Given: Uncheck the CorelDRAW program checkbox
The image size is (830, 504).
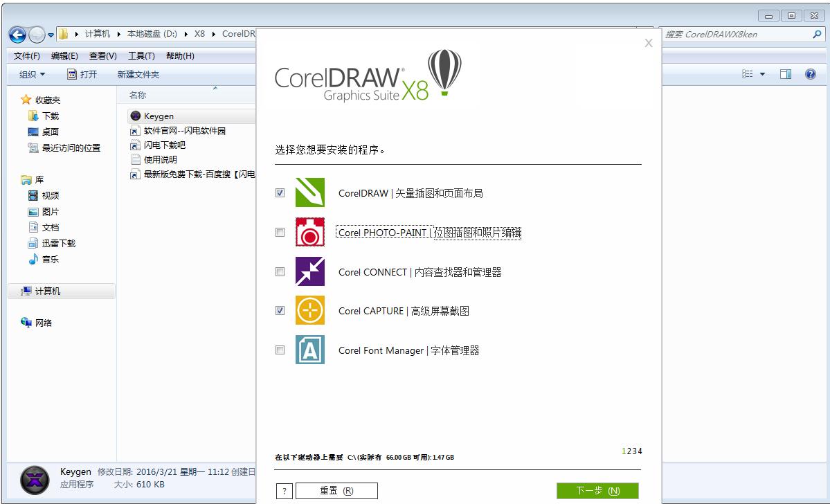Looking at the screenshot, I should (x=280, y=192).
